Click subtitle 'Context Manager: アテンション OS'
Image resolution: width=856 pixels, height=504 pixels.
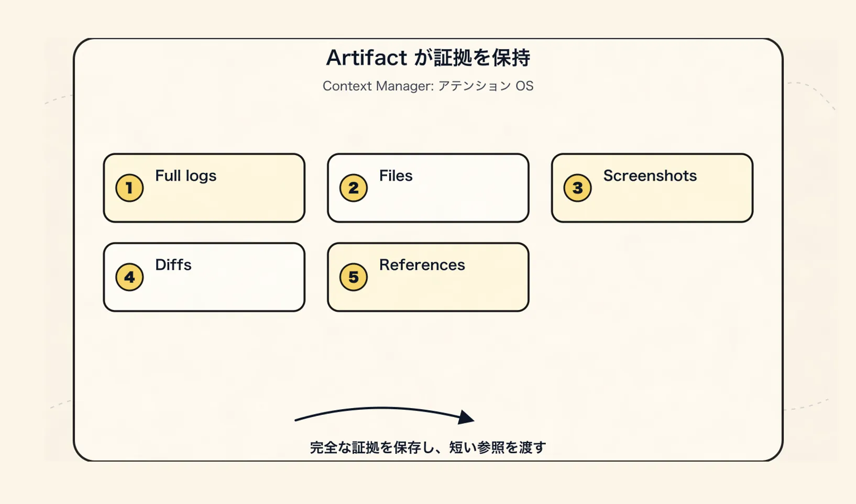pyautogui.click(x=428, y=86)
